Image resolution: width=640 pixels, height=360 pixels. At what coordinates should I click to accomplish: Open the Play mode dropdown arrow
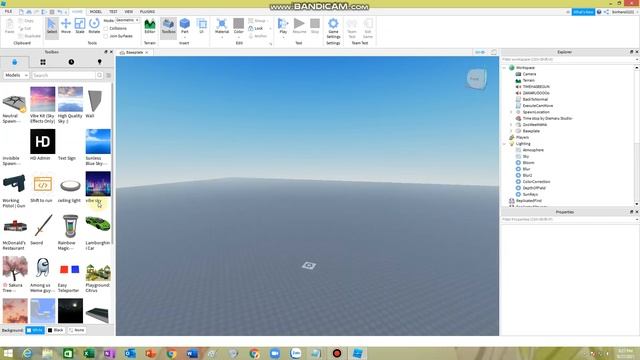tap(283, 38)
